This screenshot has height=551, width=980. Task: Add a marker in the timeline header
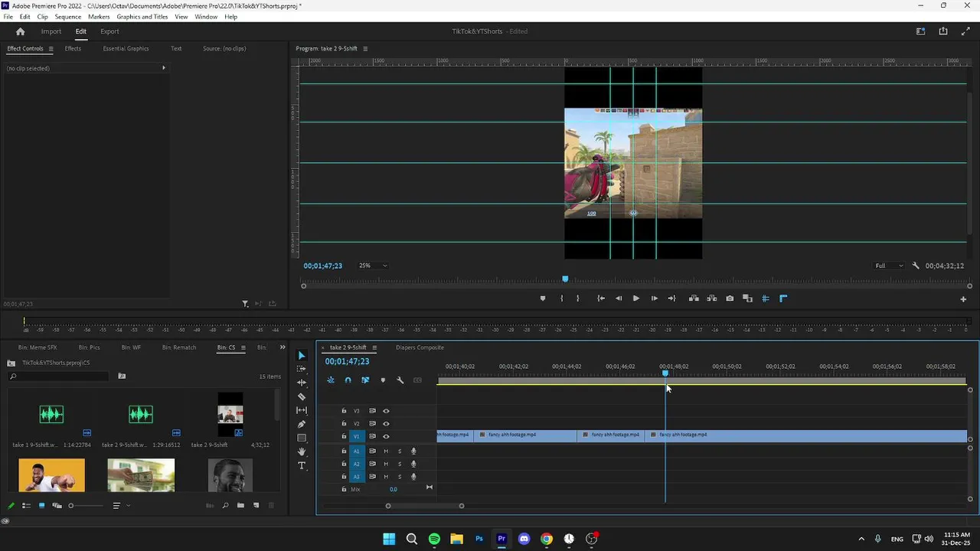383,380
